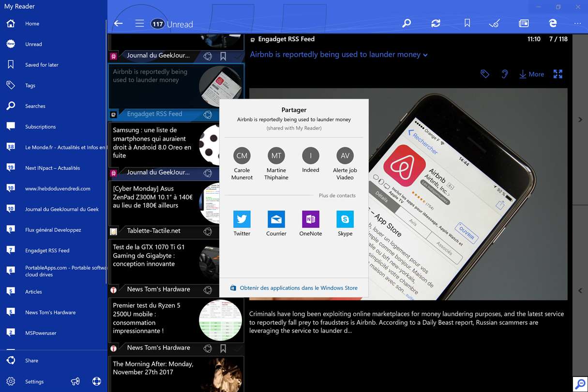
Task: Click Obtenir des applications dans le Windows Store
Action: [x=294, y=288]
